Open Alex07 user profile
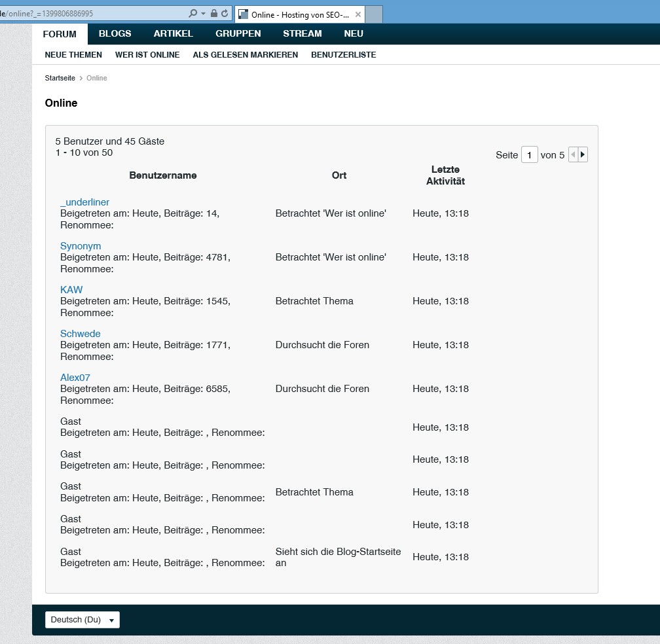The image size is (660, 644). (75, 378)
